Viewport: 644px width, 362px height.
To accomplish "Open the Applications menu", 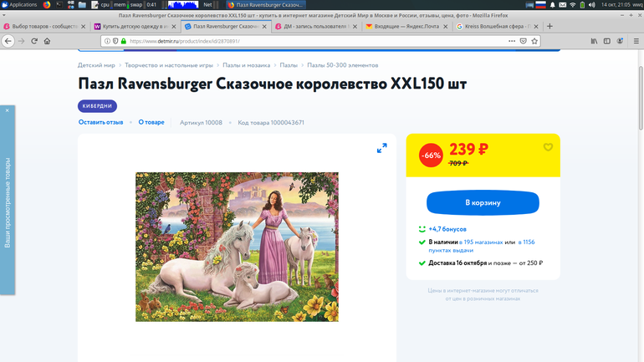I will [19, 5].
